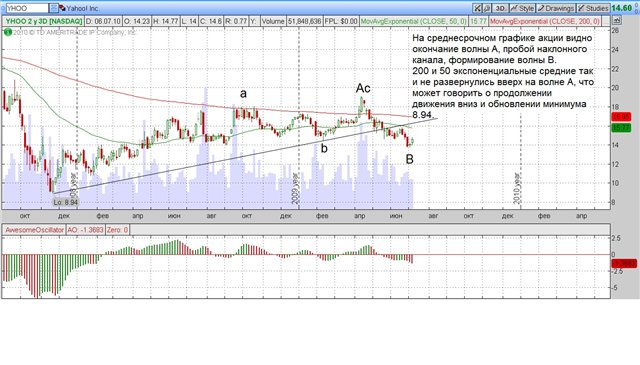Click the green info circle by TD Ameritrade copyright
Screen dimensions: 640x365
pyautogui.click(x=8, y=32)
